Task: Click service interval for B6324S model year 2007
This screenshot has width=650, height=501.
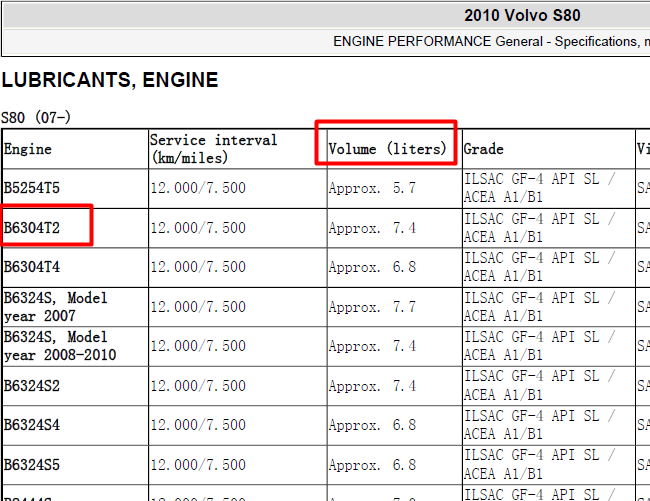Action: 198,307
